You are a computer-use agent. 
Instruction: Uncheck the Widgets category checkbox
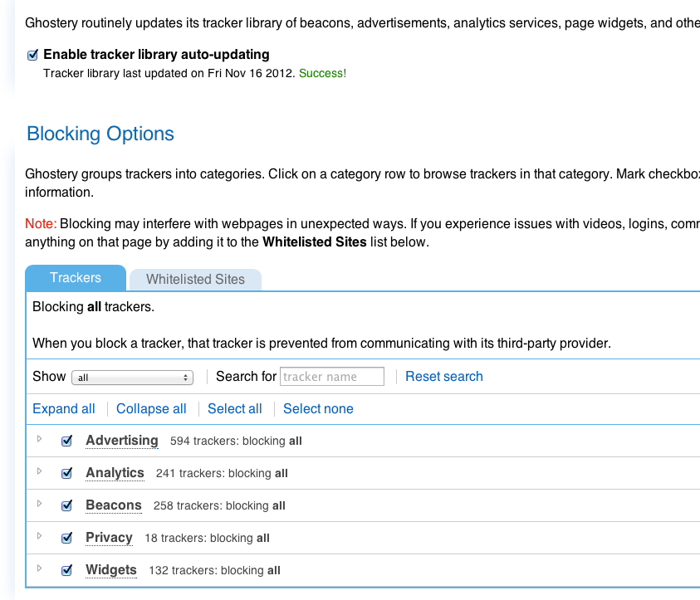[x=67, y=571]
